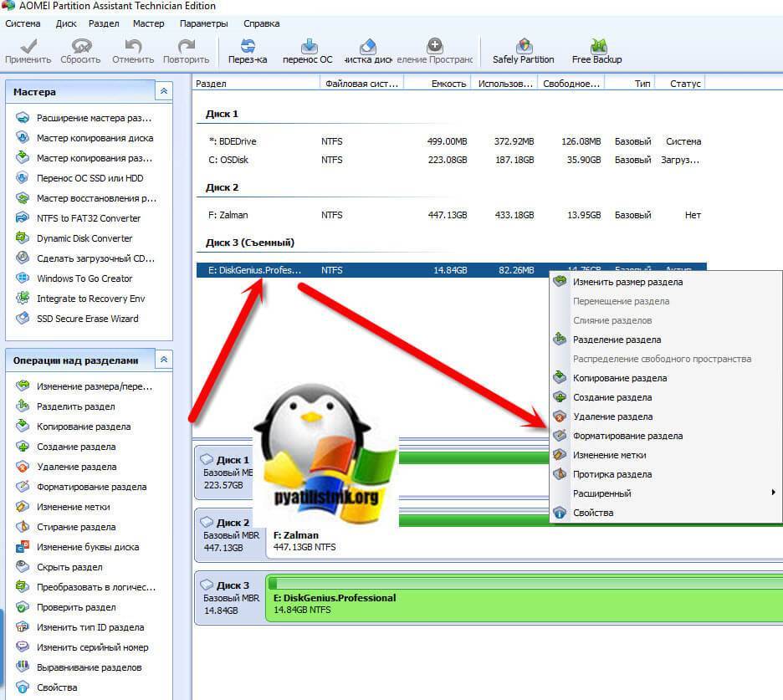Select Удаление раздела from context menu
The height and width of the screenshot is (700, 783).
pos(612,416)
